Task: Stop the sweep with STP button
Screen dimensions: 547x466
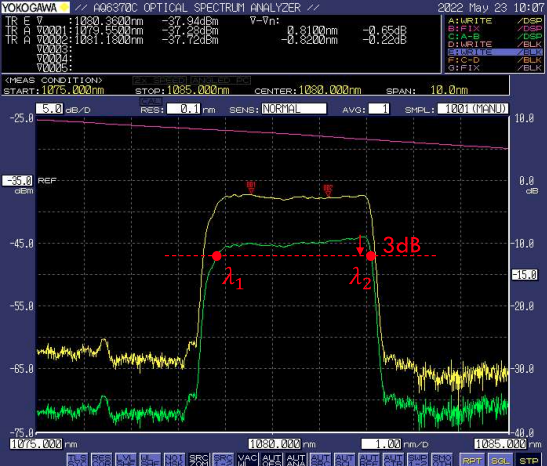Action: 529,460
